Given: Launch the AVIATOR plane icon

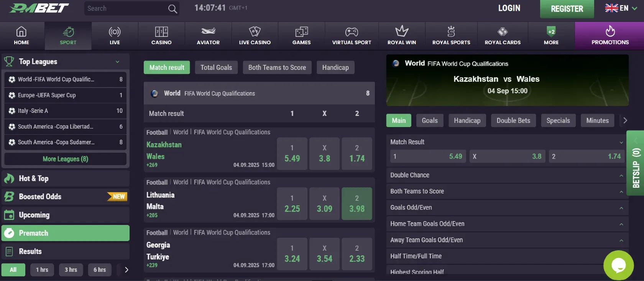Looking at the screenshot, I should pyautogui.click(x=208, y=31).
